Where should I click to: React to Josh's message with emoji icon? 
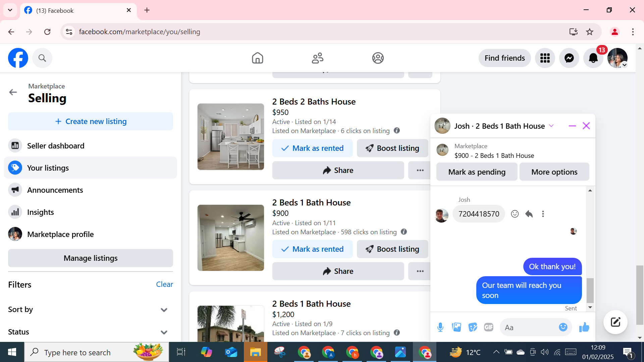(x=515, y=214)
